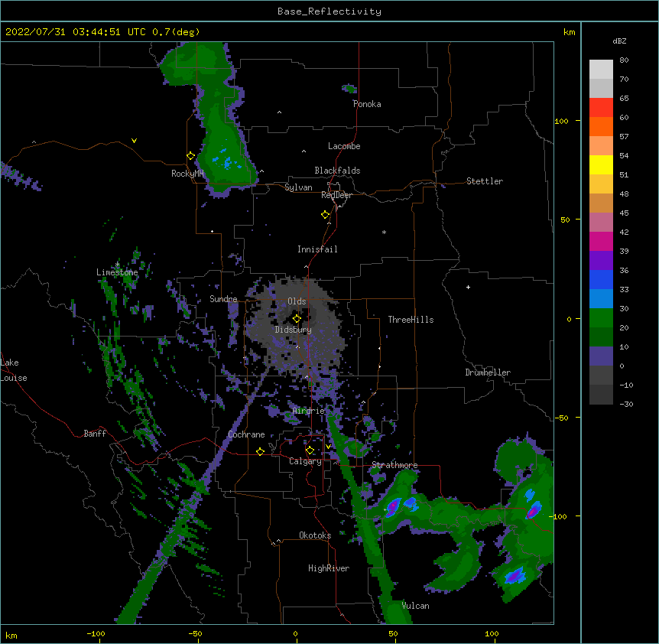Screen dimensions: 659x644
Task: Click the 0 tick on the vertical km axis
Action: 569,319
